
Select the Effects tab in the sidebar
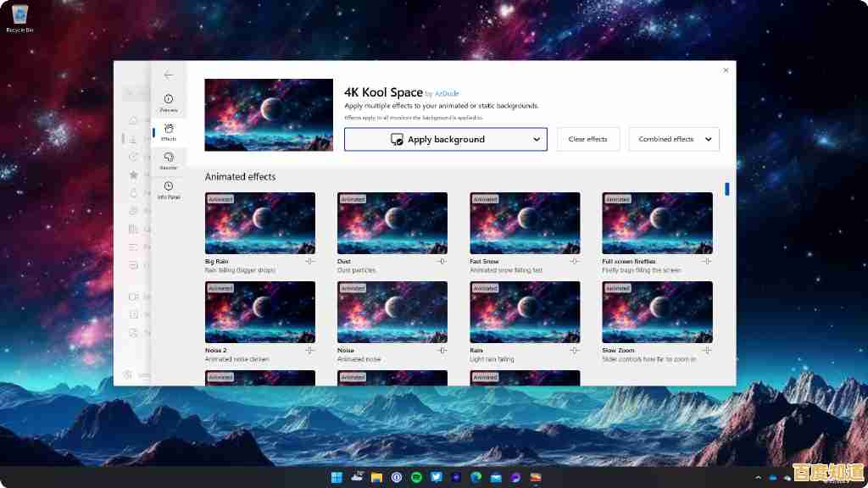(169, 131)
